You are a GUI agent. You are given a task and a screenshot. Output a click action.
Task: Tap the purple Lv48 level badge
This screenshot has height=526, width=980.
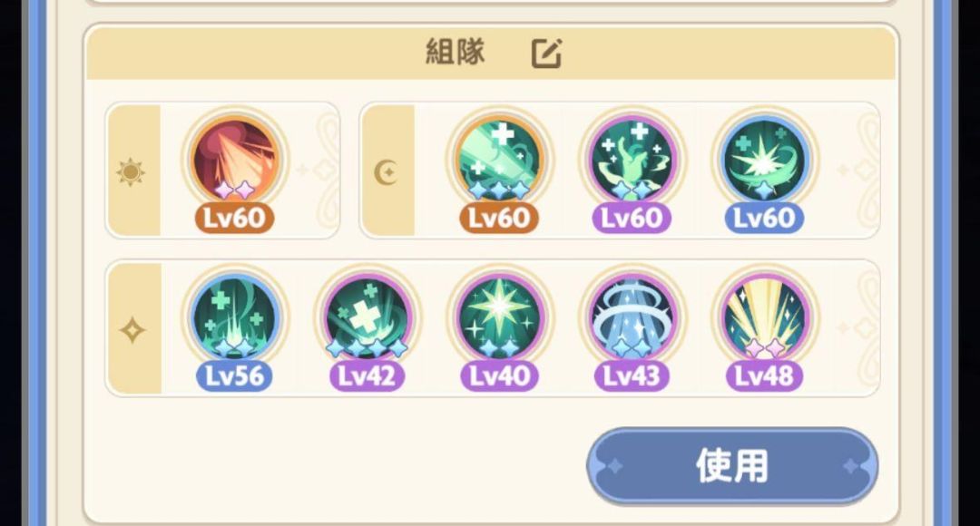[x=764, y=376]
